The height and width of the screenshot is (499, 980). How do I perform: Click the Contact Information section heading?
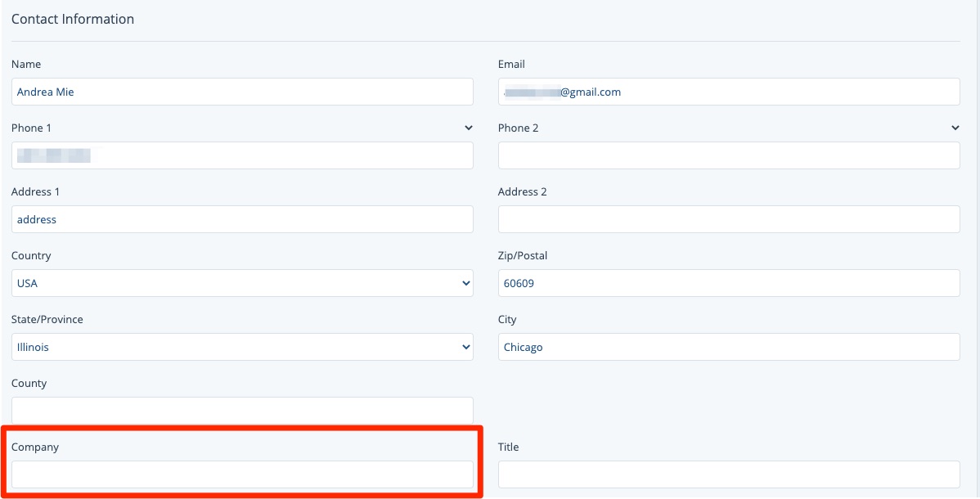tap(73, 19)
